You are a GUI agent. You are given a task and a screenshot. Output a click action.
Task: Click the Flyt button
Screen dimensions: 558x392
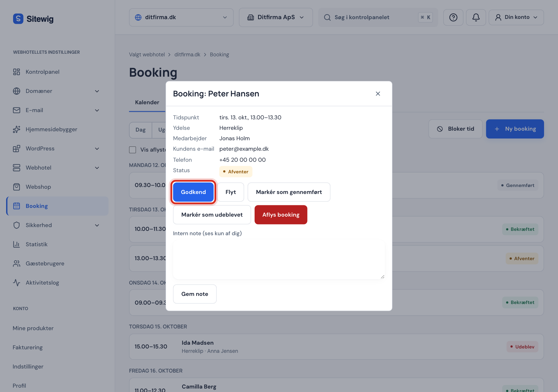pos(230,192)
